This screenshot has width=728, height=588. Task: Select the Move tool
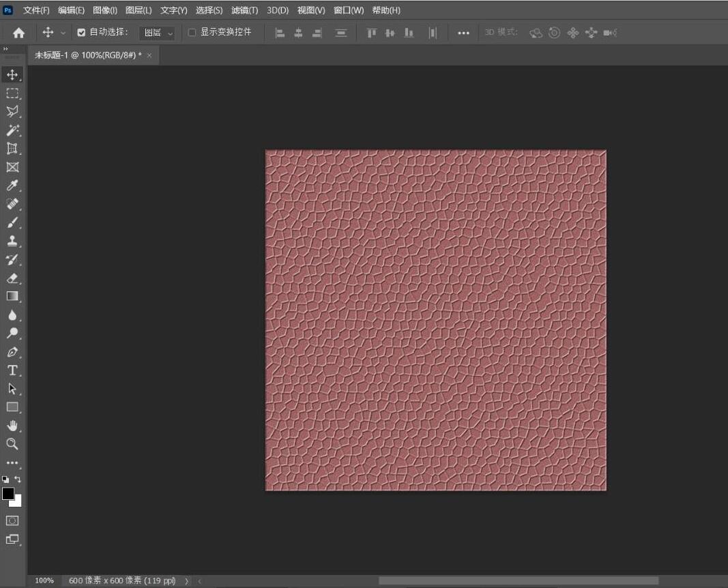coord(12,75)
